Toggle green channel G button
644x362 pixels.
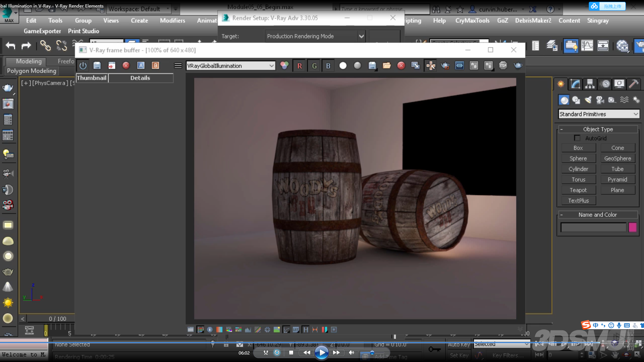(x=314, y=65)
